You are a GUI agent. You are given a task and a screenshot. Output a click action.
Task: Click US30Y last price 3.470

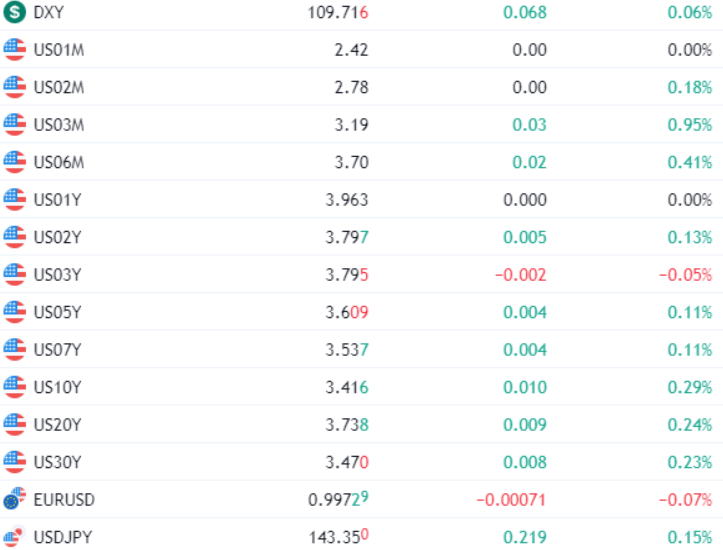(347, 462)
